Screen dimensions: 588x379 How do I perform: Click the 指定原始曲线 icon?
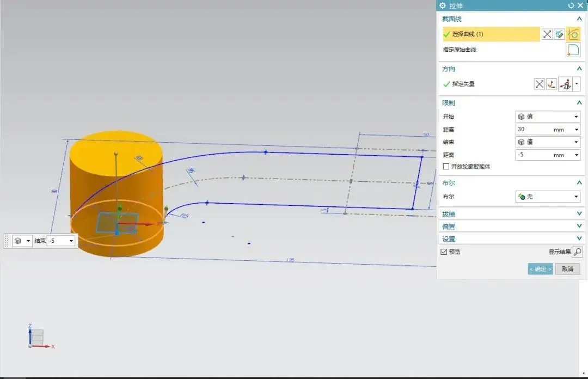click(573, 50)
